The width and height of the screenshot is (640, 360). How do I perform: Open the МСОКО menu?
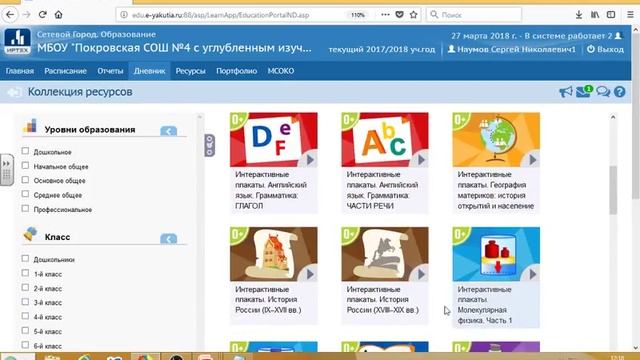tap(281, 71)
